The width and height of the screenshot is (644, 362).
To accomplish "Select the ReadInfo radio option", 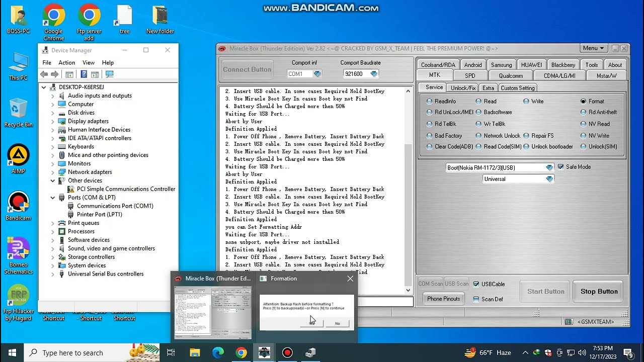I will 441,101.
